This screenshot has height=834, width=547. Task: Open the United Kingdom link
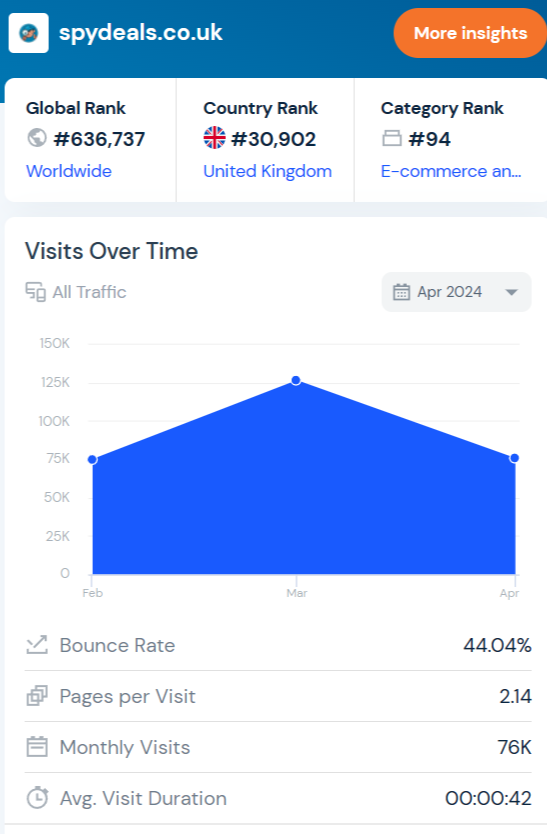(x=268, y=171)
